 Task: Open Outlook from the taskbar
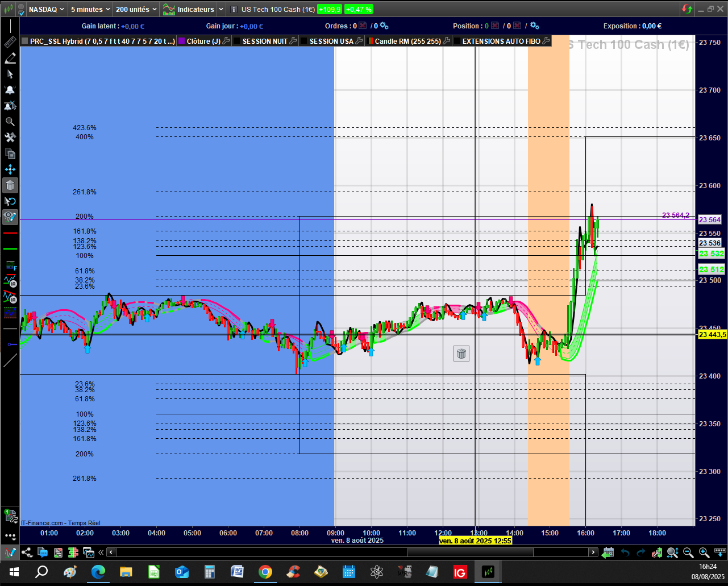tap(181, 571)
